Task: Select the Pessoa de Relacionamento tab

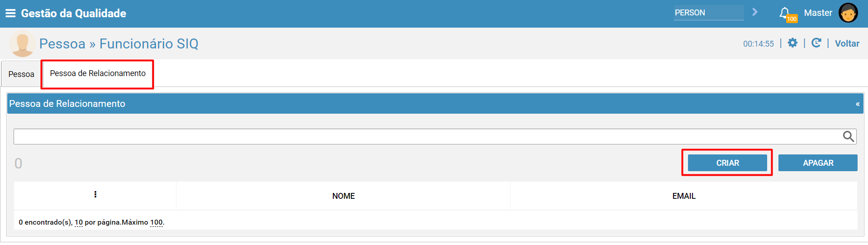Action: [x=98, y=73]
